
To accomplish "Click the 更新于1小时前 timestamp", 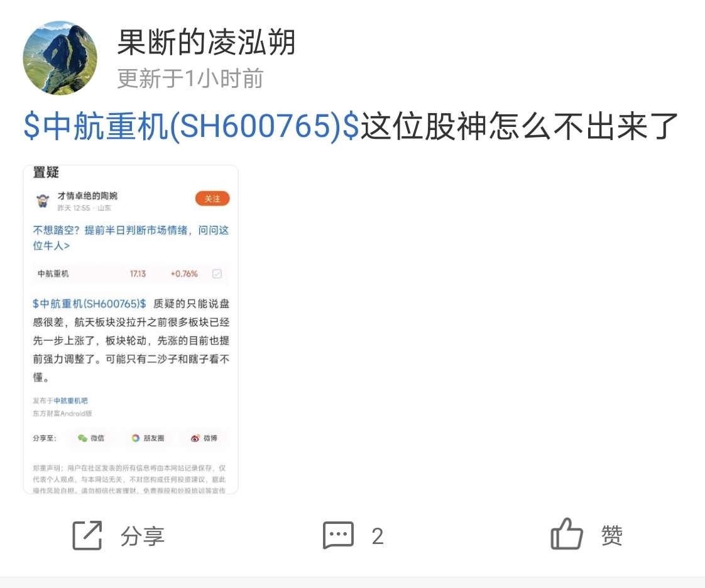I will (x=190, y=79).
